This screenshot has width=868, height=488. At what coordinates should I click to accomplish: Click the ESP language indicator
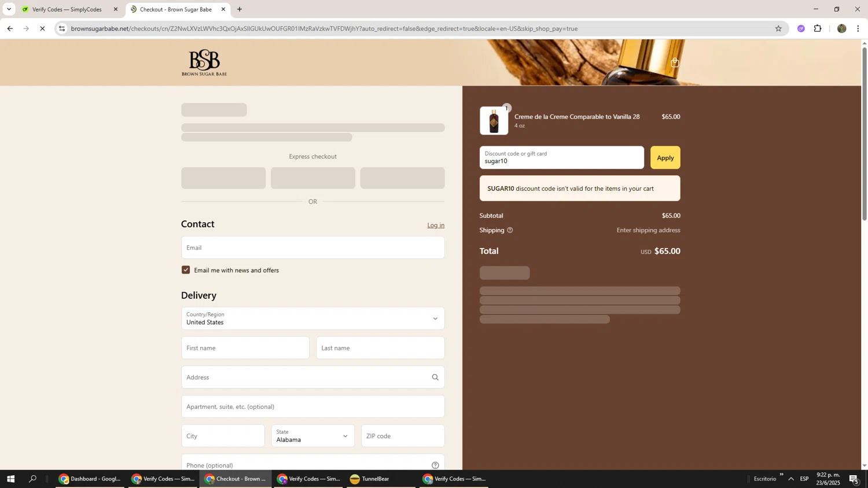pyautogui.click(x=804, y=479)
